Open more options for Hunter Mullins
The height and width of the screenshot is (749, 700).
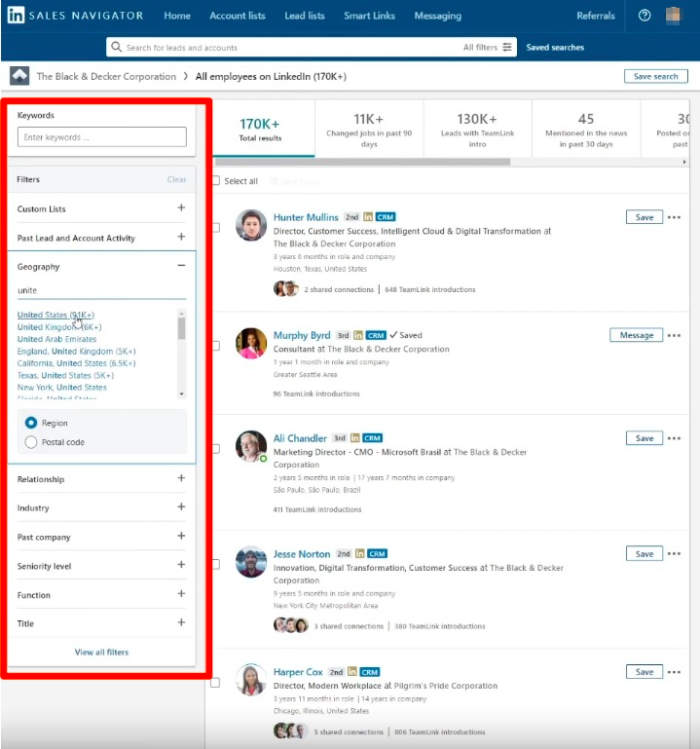pyautogui.click(x=674, y=217)
